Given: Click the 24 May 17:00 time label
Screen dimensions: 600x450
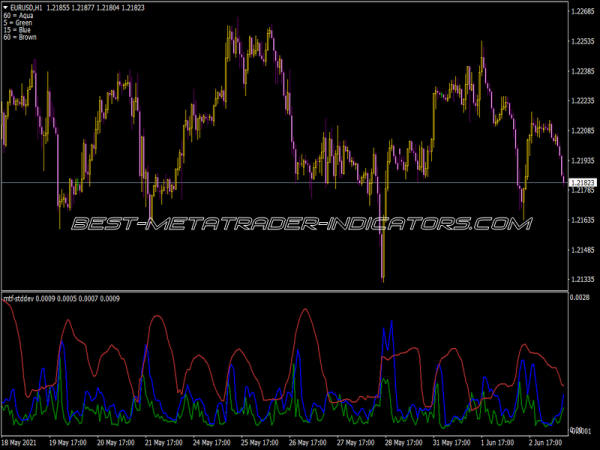Looking at the screenshot, I should 212,441.
